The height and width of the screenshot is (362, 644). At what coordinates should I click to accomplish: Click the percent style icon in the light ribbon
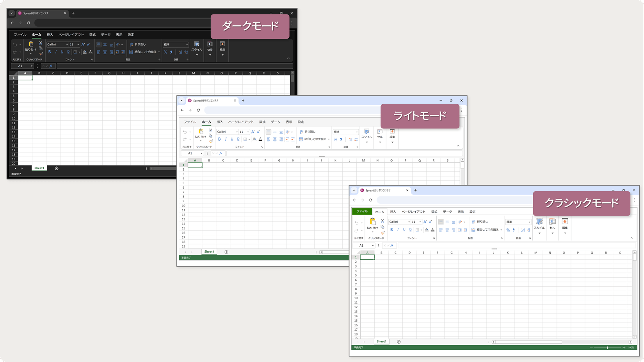[335, 139]
